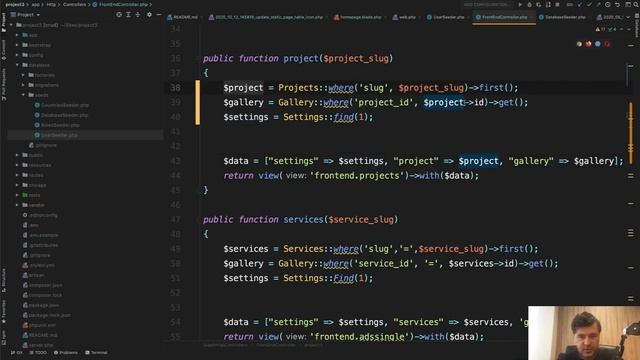This screenshot has height=360, width=640.
Task: Open package.json in project tree
Action: (41, 305)
